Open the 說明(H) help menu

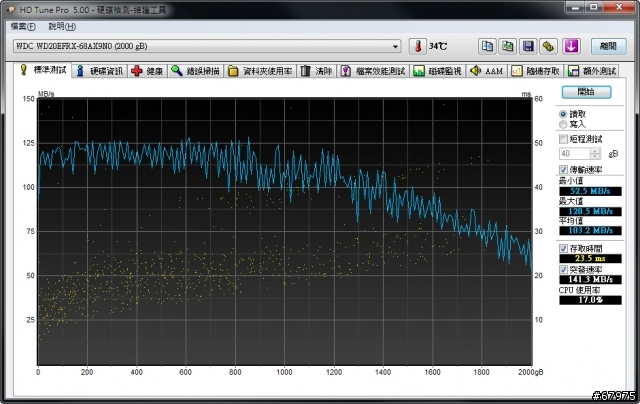pyautogui.click(x=62, y=27)
